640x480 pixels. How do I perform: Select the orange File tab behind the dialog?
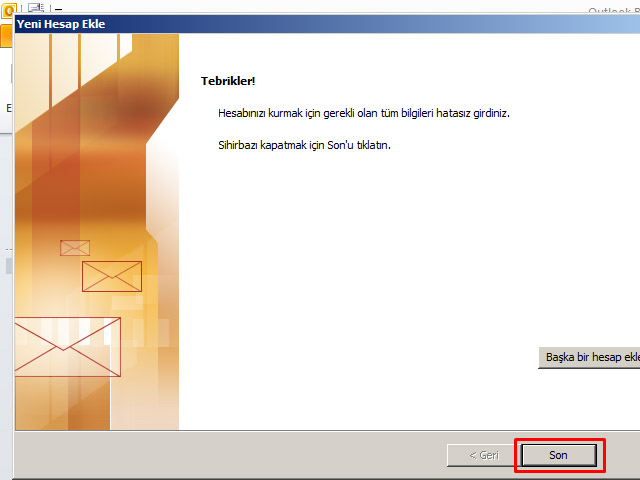point(5,36)
